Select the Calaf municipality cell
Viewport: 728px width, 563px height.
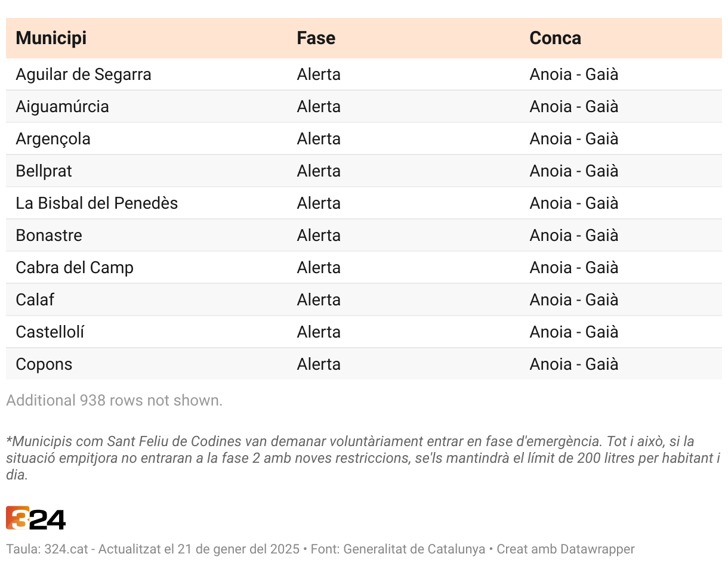[35, 300]
